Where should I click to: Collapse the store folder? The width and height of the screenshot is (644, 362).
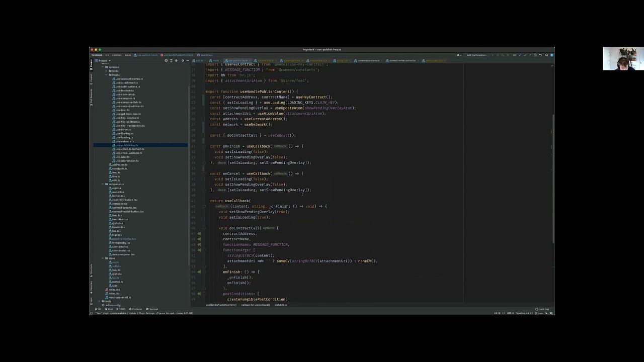pyautogui.click(x=103, y=258)
